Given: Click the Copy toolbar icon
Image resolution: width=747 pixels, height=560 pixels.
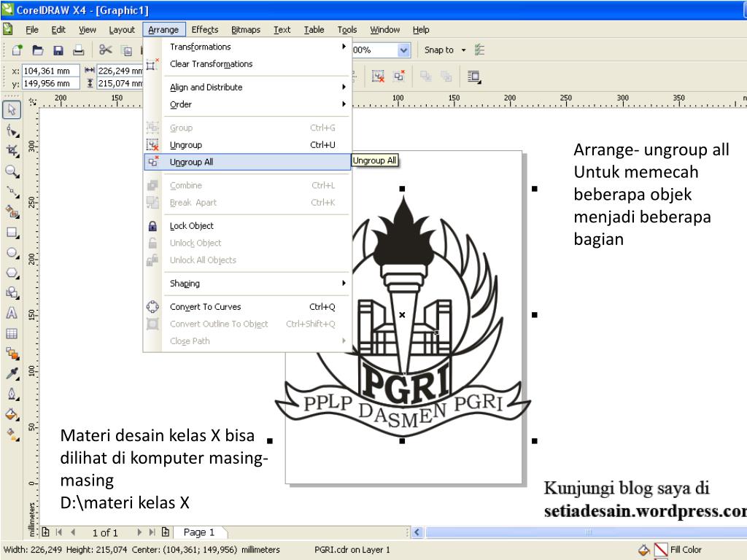Looking at the screenshot, I should tap(127, 50).
